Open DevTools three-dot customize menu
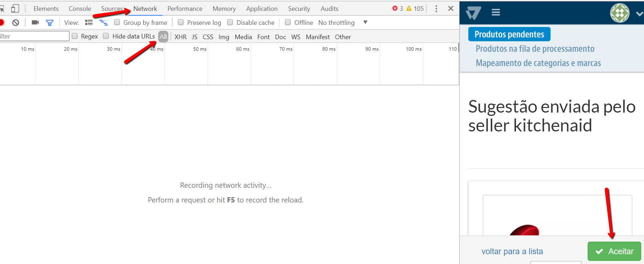Viewport: 644px width, 264px height. coord(436,9)
